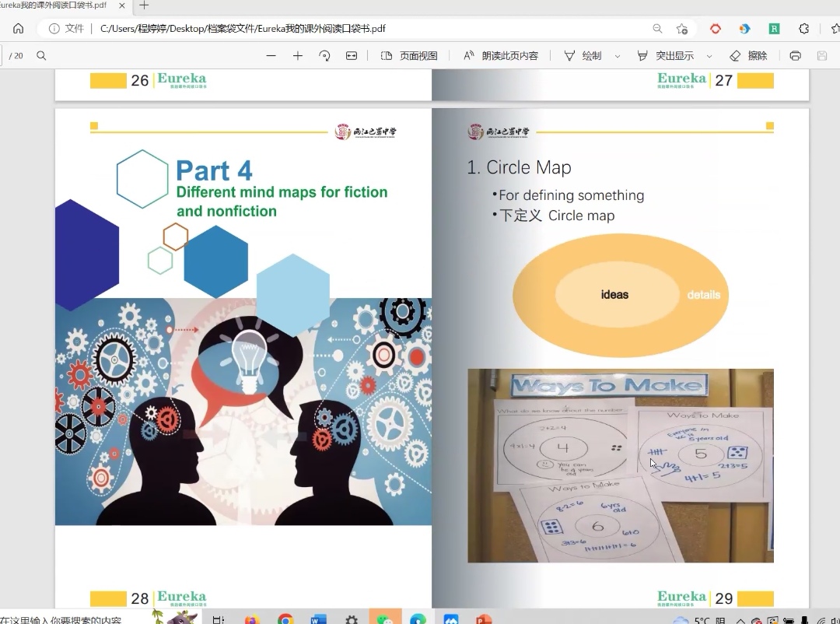Image resolution: width=840 pixels, height=624 pixels.
Task: Go to the browser home page
Action: [18, 29]
